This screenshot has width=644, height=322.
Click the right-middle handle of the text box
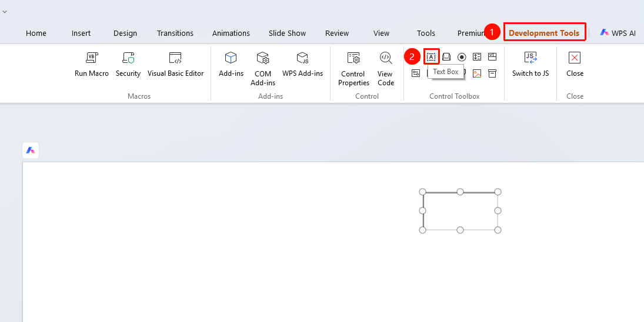pyautogui.click(x=498, y=211)
